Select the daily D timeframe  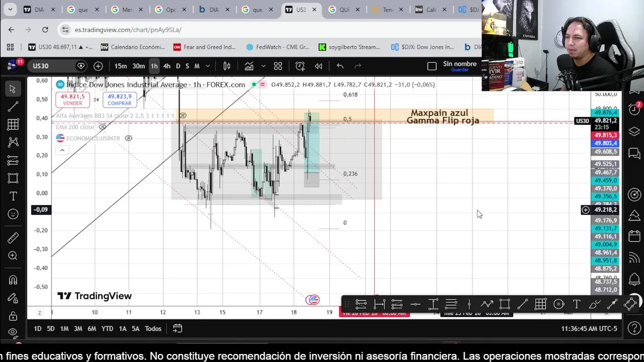click(x=178, y=66)
